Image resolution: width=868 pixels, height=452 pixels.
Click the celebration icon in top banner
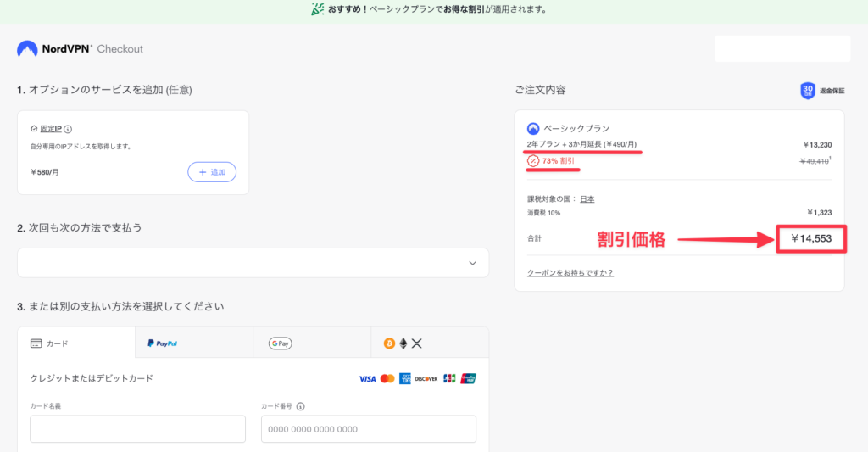click(318, 8)
